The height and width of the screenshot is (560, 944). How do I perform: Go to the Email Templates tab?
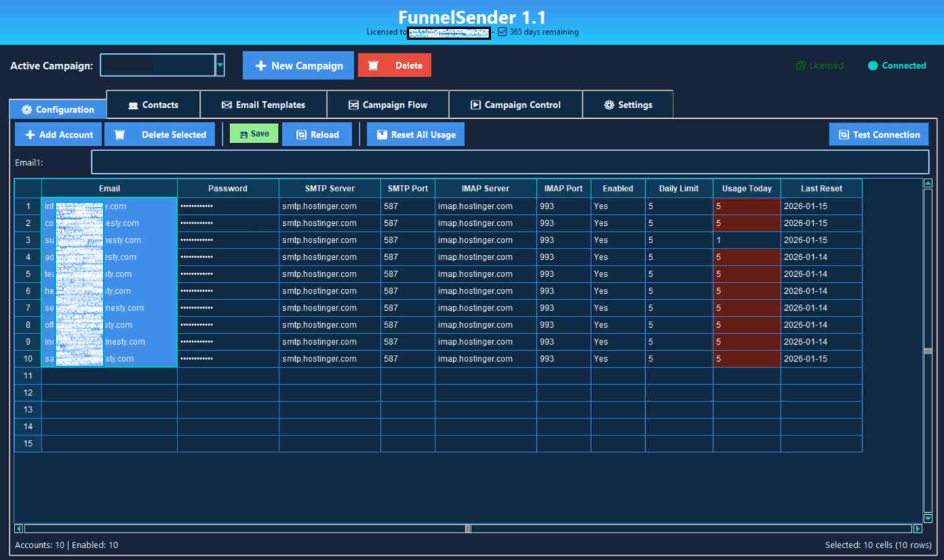(x=264, y=104)
